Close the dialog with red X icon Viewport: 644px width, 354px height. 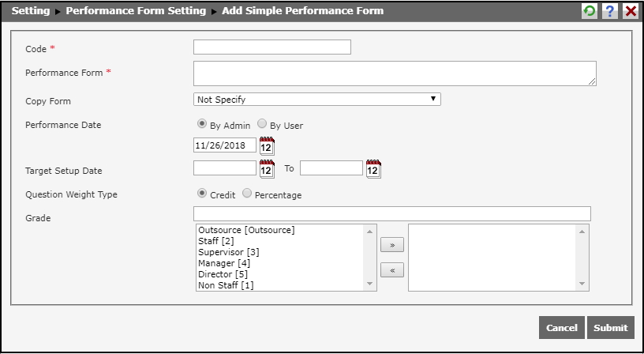[x=631, y=11]
